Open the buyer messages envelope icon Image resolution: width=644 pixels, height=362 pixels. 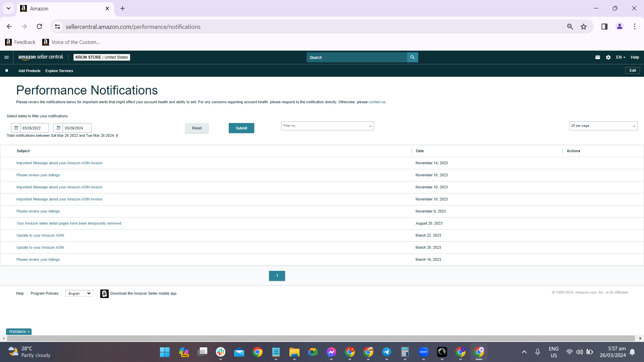598,57
